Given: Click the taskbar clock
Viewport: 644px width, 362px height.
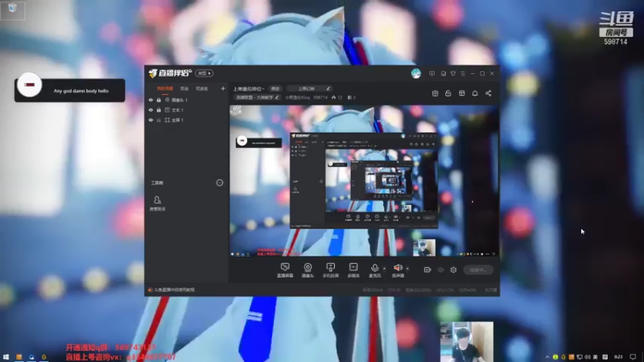Looking at the screenshot, I should 618,357.
